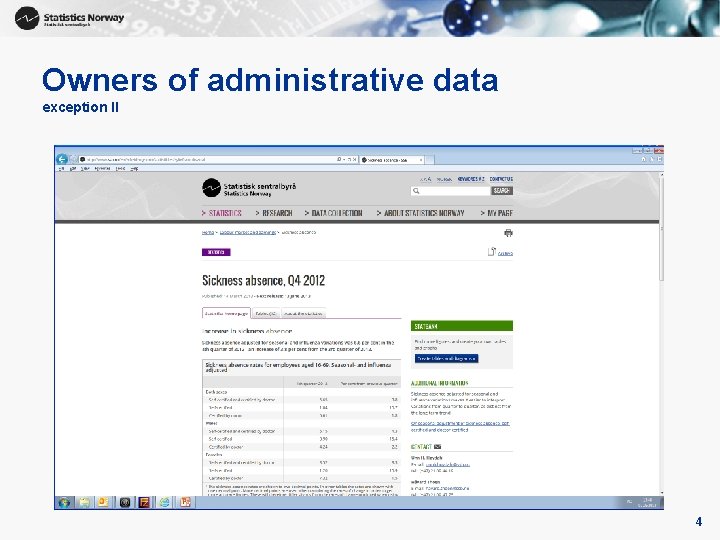Viewport: 720px width, 540px height.
Task: Click the Labour market and earnings breadcrumb link
Action: [248, 232]
